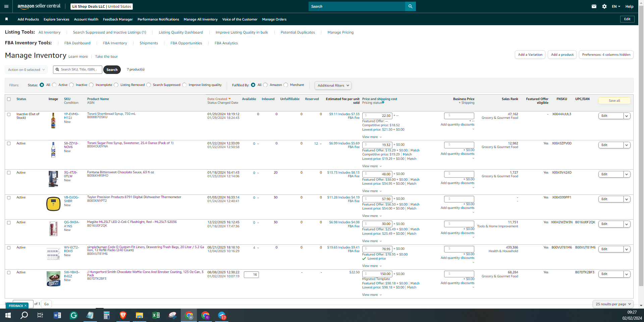This screenshot has height=322, width=644.
Task: Click Preferences: 4 columns hidden button
Action: click(606, 55)
